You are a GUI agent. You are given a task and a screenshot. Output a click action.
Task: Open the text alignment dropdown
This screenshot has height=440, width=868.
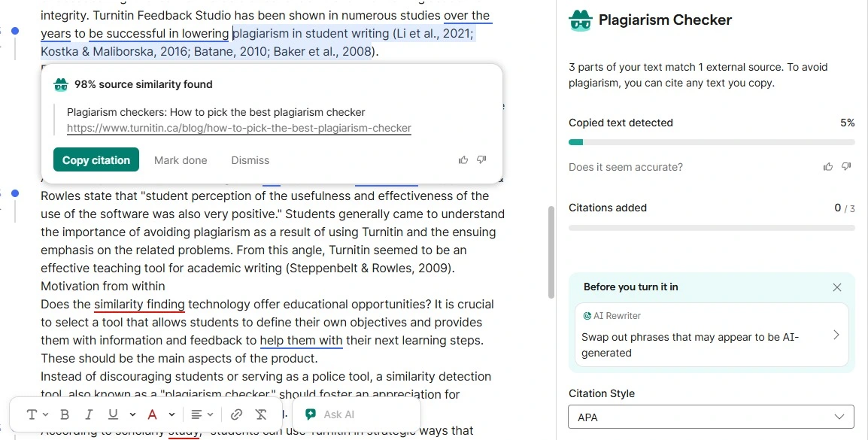point(202,414)
